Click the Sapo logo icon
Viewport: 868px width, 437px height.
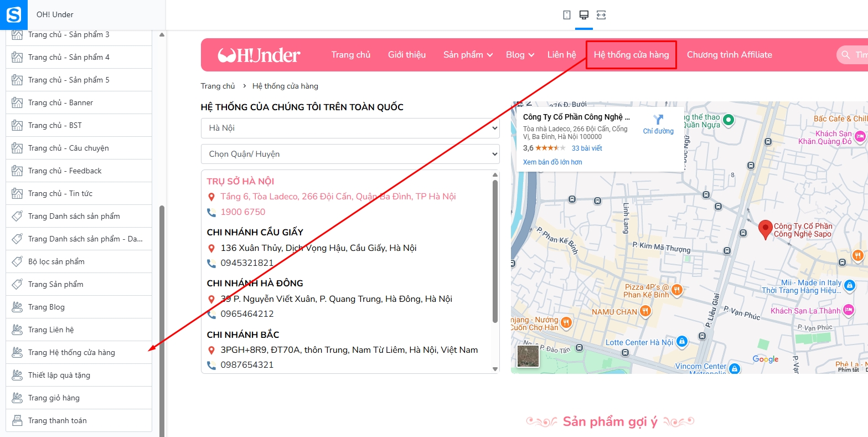coord(13,14)
